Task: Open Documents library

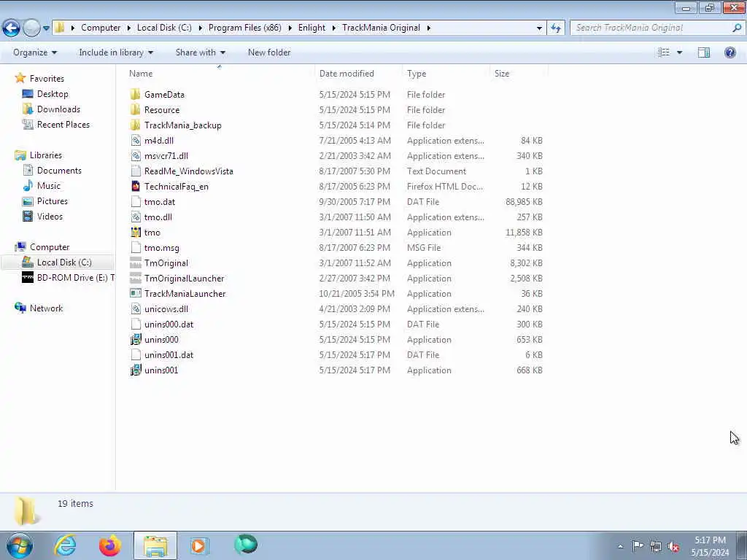Action: pyautogui.click(x=59, y=171)
